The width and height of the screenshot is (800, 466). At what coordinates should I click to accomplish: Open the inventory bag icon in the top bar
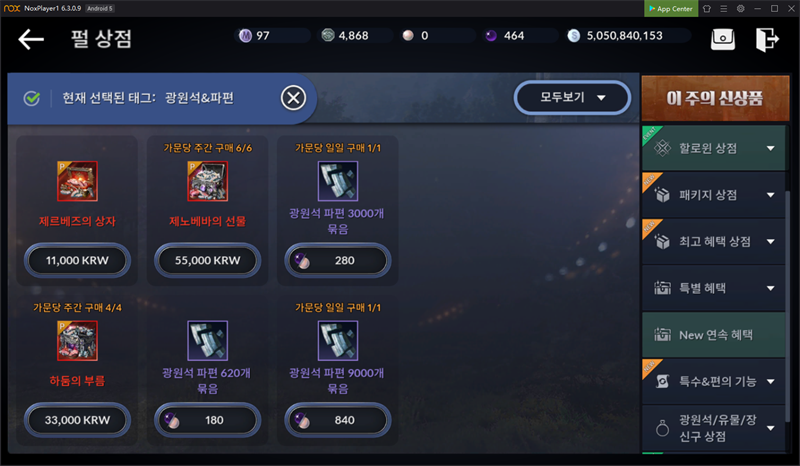tap(723, 39)
